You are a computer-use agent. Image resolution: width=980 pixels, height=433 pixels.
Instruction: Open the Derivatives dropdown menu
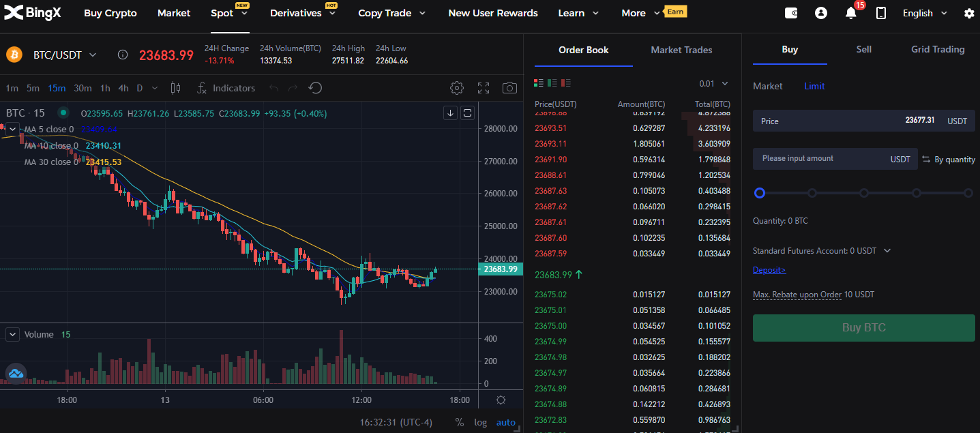303,13
